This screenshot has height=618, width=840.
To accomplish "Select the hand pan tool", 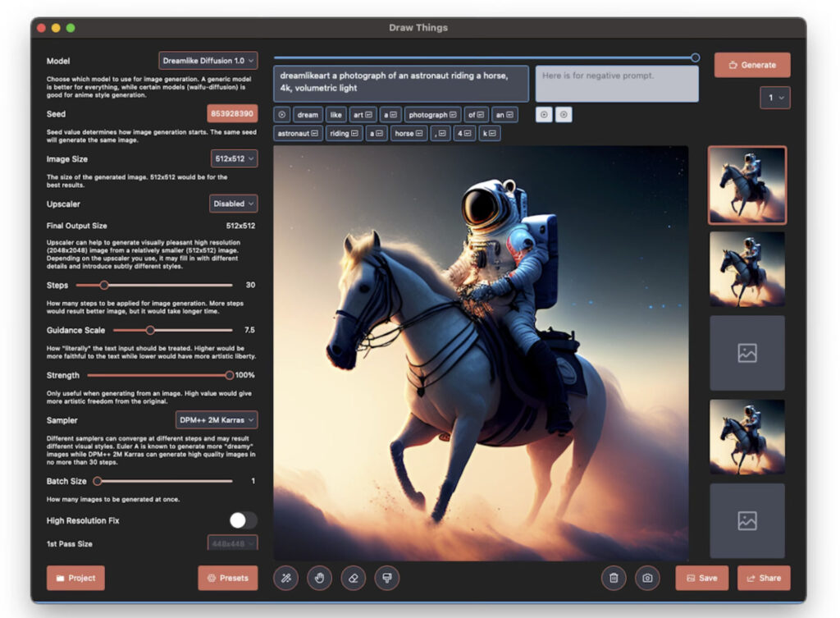I will (319, 578).
